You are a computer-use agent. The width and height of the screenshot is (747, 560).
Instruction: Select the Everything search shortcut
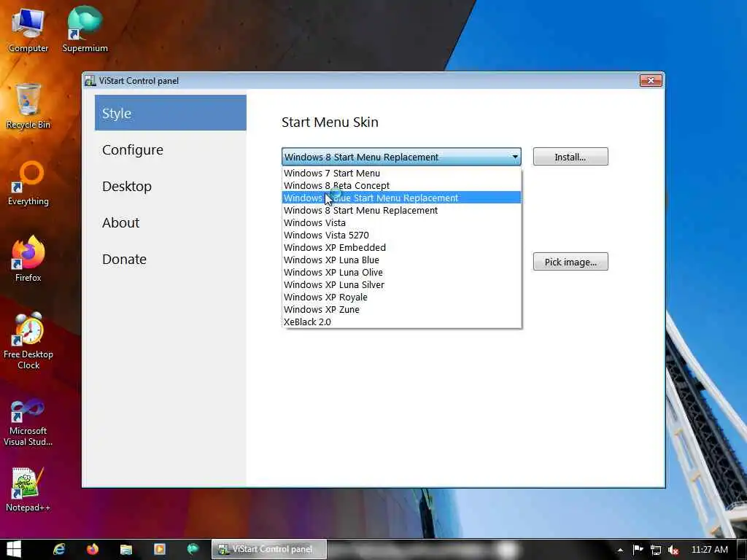(28, 183)
